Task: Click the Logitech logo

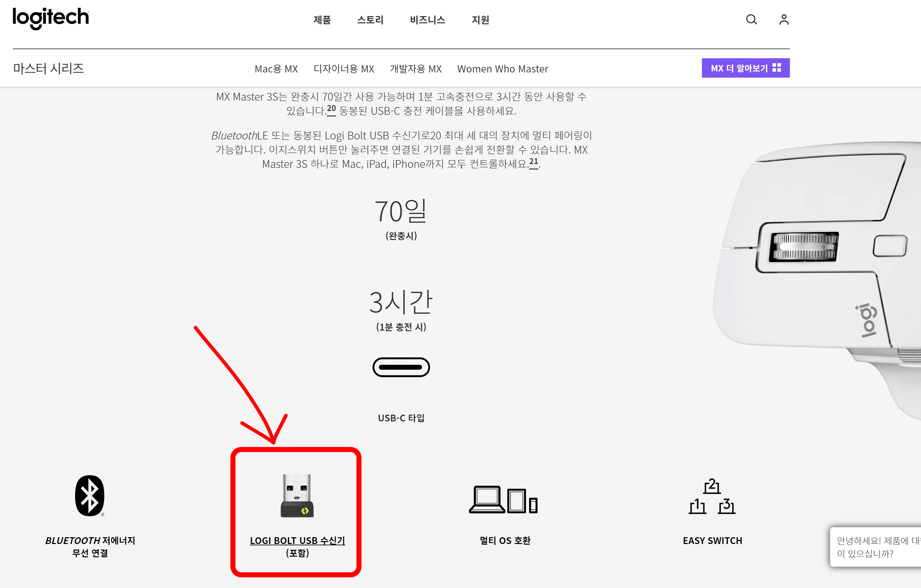Action: coord(50,18)
